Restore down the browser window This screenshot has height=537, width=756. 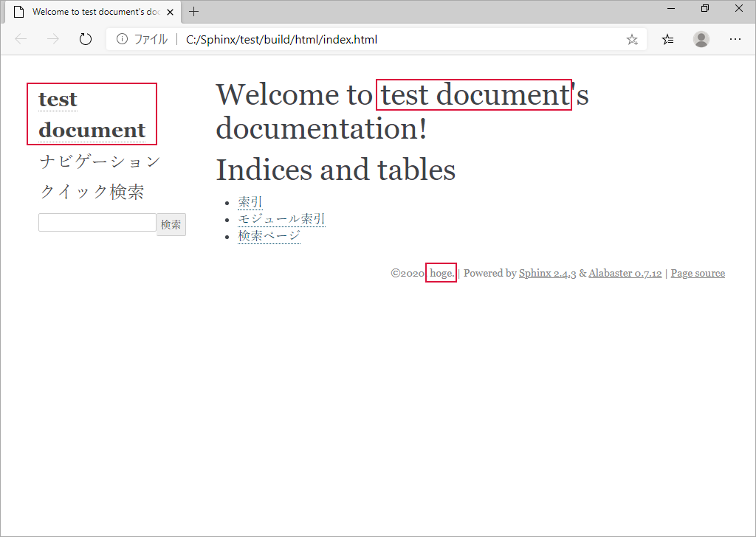point(705,9)
